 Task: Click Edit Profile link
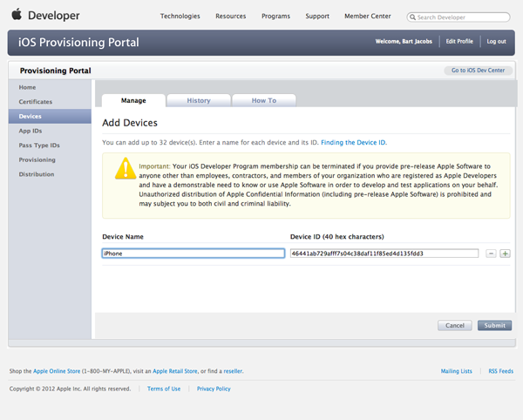[x=459, y=41]
